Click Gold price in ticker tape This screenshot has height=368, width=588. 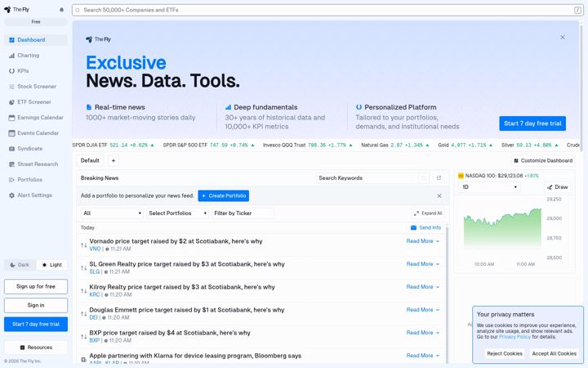click(x=465, y=145)
